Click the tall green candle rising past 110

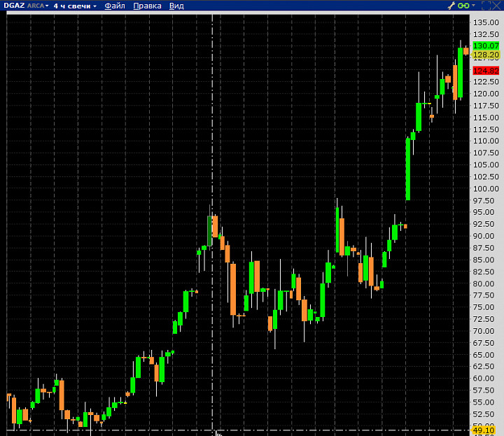(408, 169)
